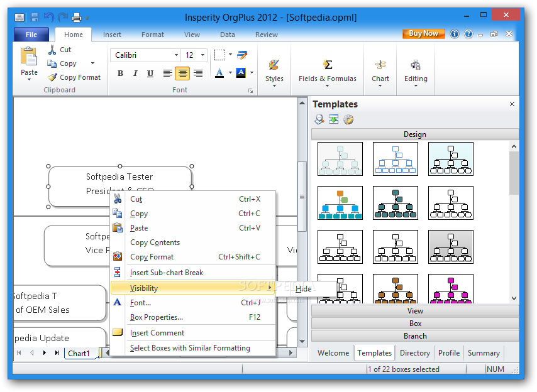The width and height of the screenshot is (537, 392).
Task: Expand the Paste dropdown arrow
Action: 29,80
